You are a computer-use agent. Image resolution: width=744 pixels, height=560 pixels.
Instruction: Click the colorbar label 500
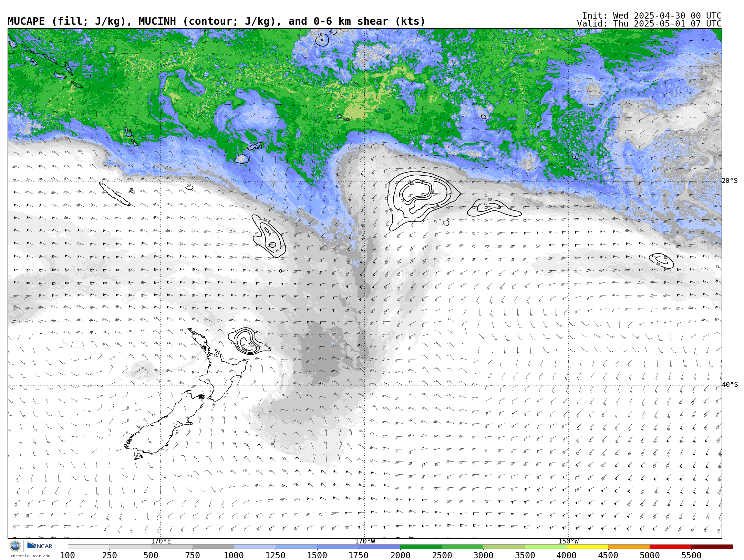coord(151,556)
